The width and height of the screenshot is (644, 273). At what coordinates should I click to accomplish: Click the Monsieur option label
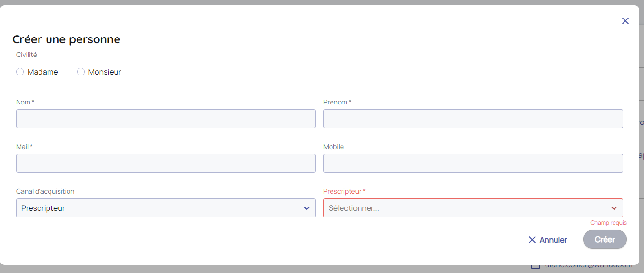[x=105, y=72]
